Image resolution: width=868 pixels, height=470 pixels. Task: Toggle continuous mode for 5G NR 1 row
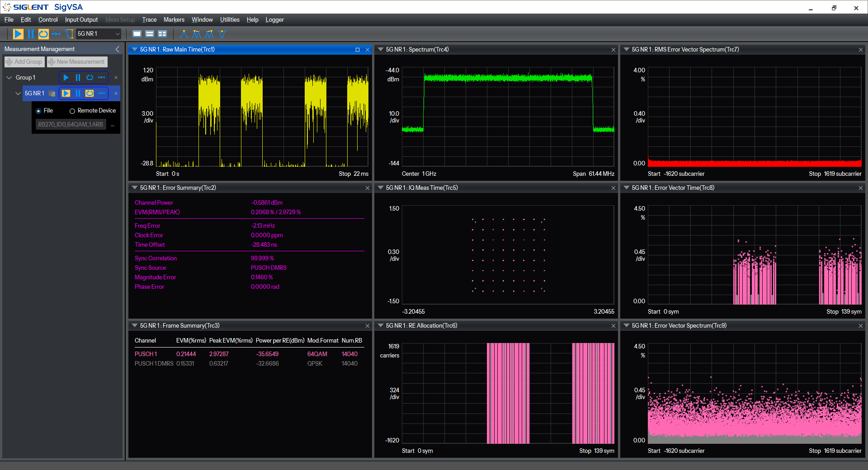point(90,94)
